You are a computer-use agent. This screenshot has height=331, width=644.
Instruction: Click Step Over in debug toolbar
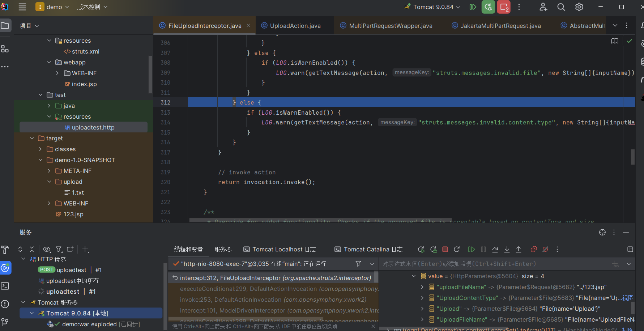pyautogui.click(x=495, y=249)
